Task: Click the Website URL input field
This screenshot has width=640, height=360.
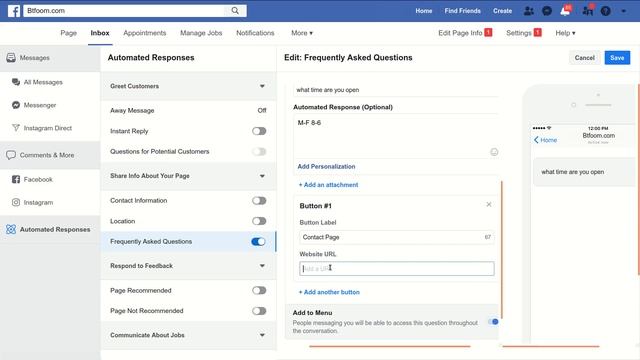Action: click(x=397, y=269)
